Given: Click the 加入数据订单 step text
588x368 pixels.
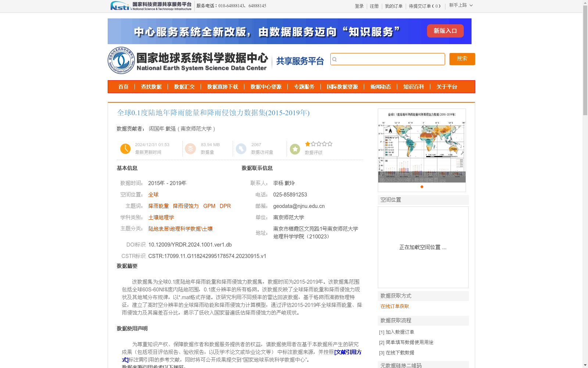Looking at the screenshot, I should tap(400, 332).
